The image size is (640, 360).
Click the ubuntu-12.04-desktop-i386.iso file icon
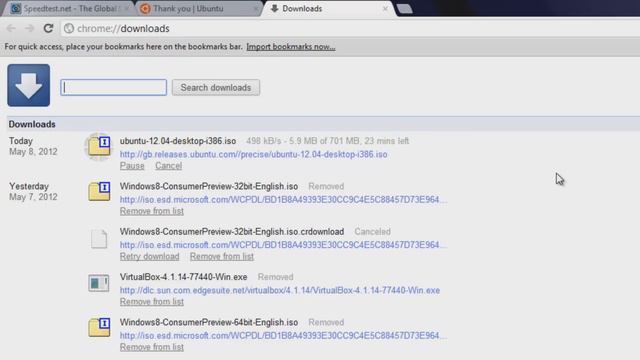[99, 147]
